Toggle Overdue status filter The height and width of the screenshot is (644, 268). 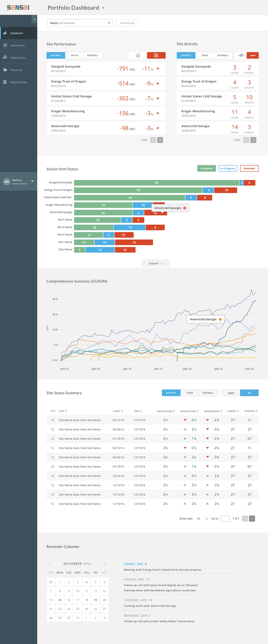[249, 169]
